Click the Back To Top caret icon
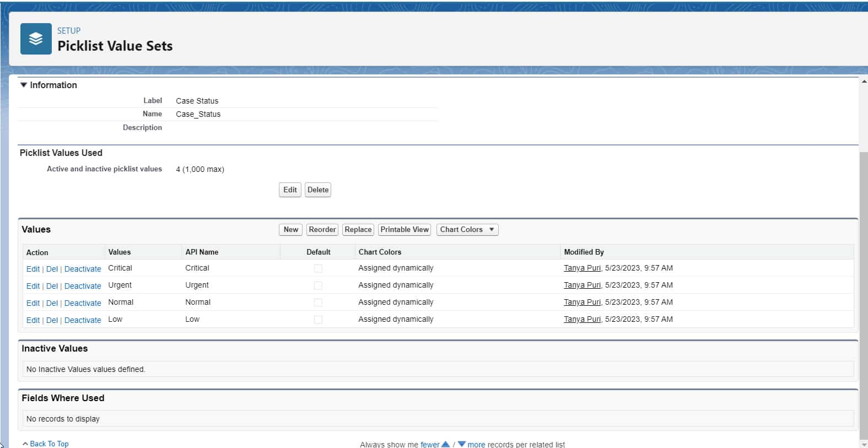Viewport: 868px width, 448px height. click(x=25, y=444)
